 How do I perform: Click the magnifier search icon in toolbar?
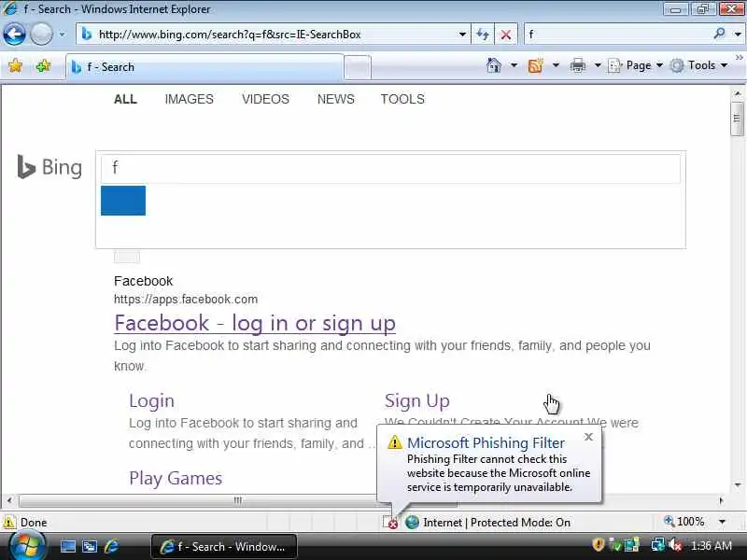point(719,34)
